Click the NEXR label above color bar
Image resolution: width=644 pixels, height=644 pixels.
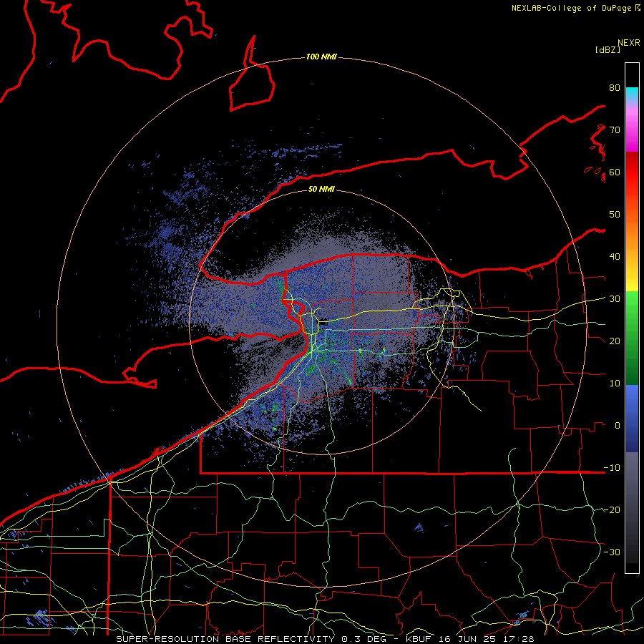(629, 43)
